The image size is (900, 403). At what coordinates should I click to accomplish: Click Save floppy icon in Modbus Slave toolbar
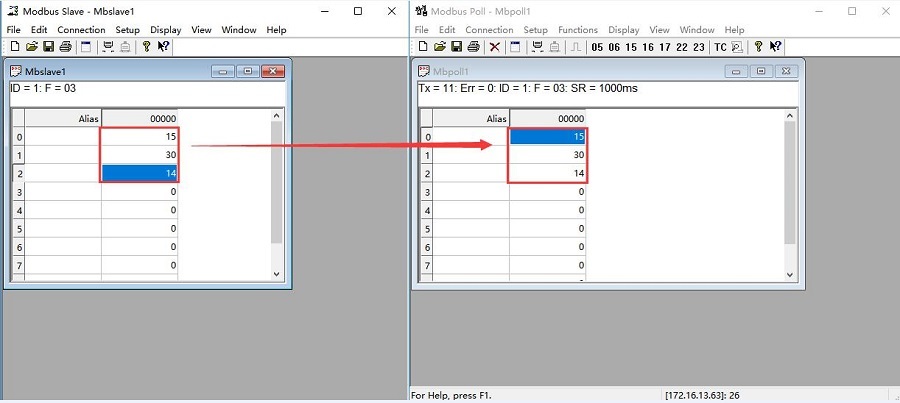click(49, 46)
